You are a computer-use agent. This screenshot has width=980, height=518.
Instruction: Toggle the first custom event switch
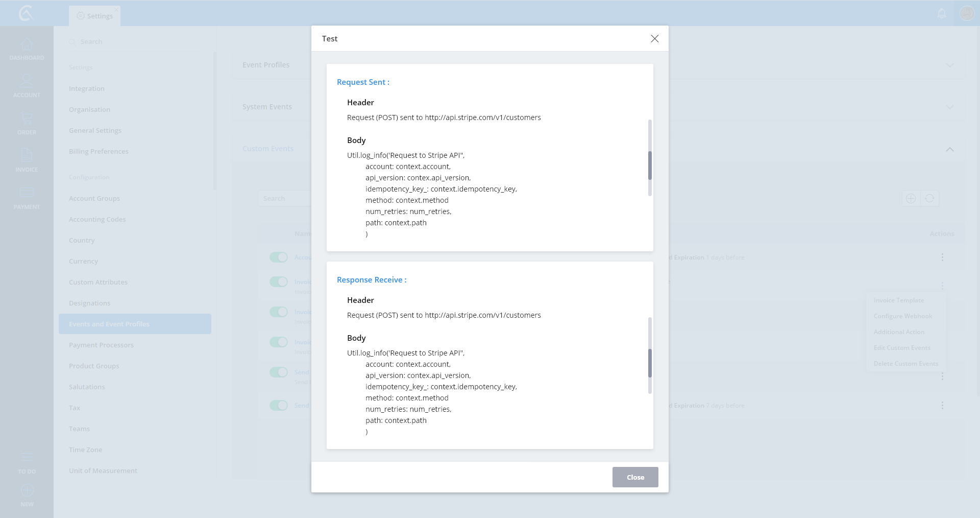(279, 257)
